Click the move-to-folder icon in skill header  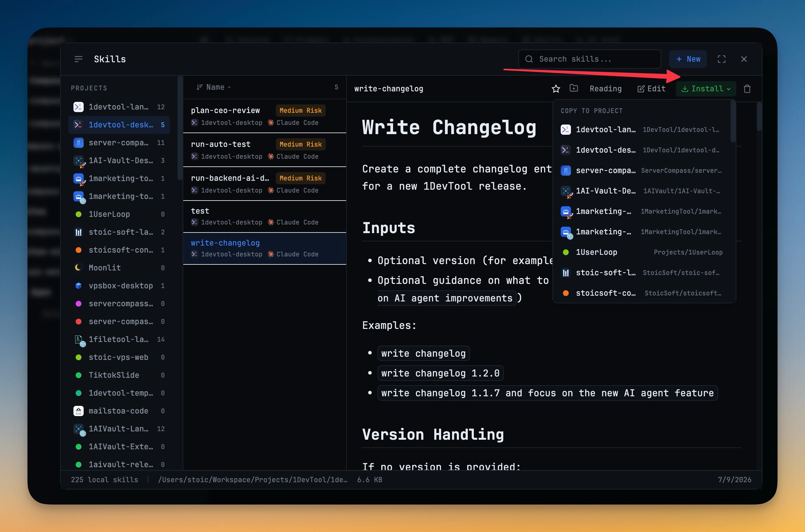click(x=573, y=88)
